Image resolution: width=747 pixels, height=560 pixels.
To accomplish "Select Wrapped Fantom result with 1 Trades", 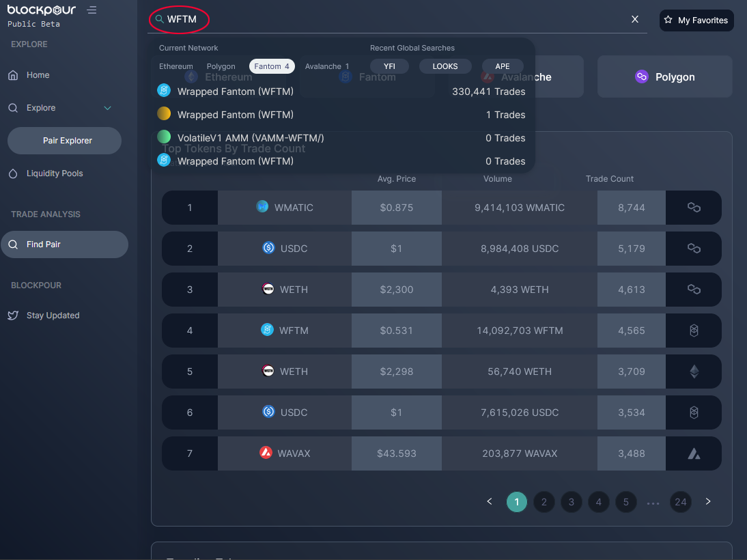I will click(x=341, y=115).
